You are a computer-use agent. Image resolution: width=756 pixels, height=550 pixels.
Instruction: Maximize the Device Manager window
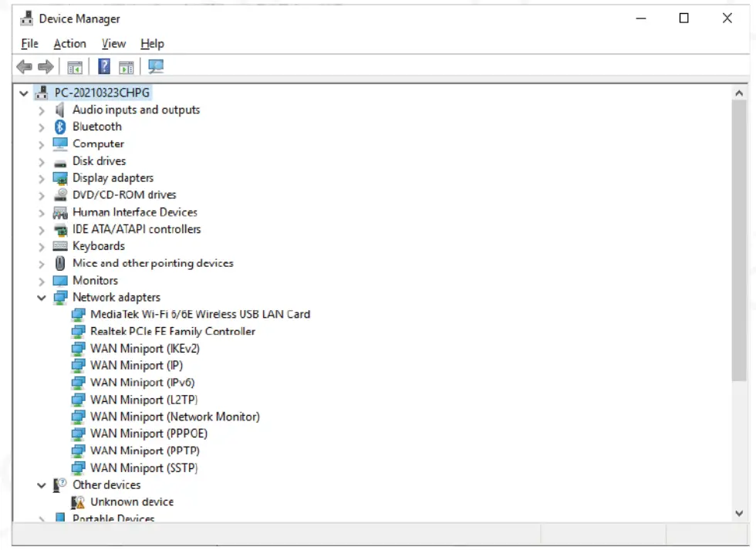coord(683,19)
